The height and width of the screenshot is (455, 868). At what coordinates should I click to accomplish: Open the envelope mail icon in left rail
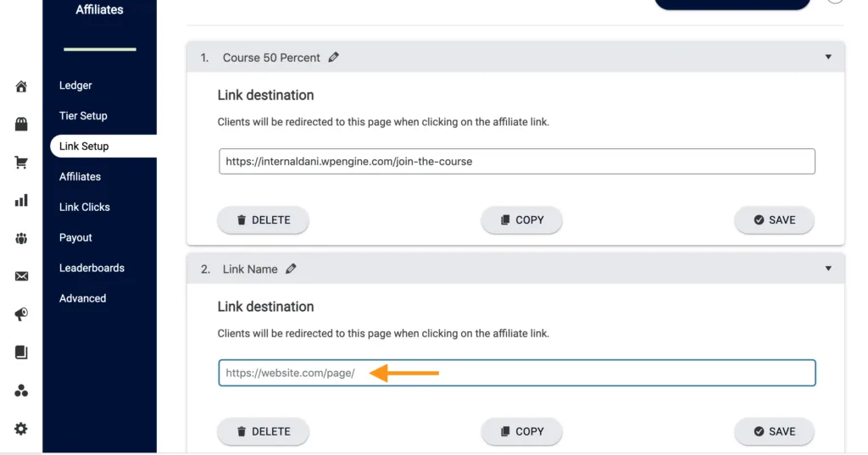pos(21,276)
